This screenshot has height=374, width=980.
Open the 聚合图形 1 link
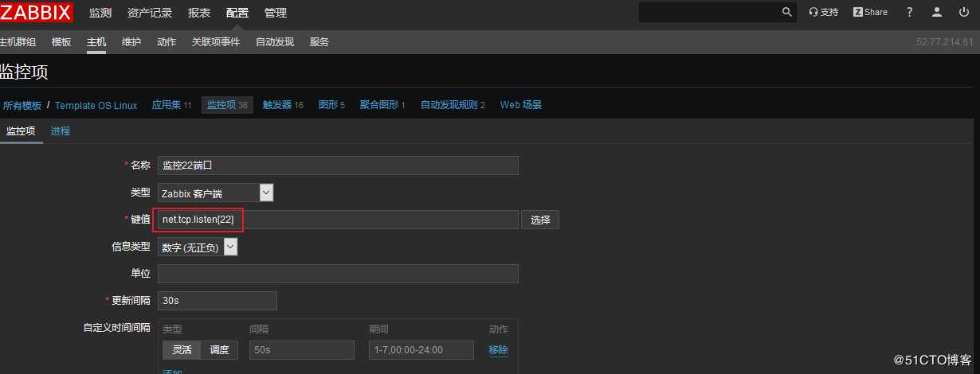click(382, 105)
